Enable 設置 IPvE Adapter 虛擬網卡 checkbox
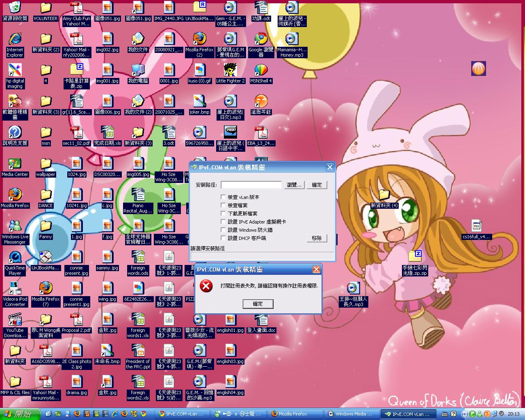Viewport: 525px width, 420px height. click(x=223, y=221)
